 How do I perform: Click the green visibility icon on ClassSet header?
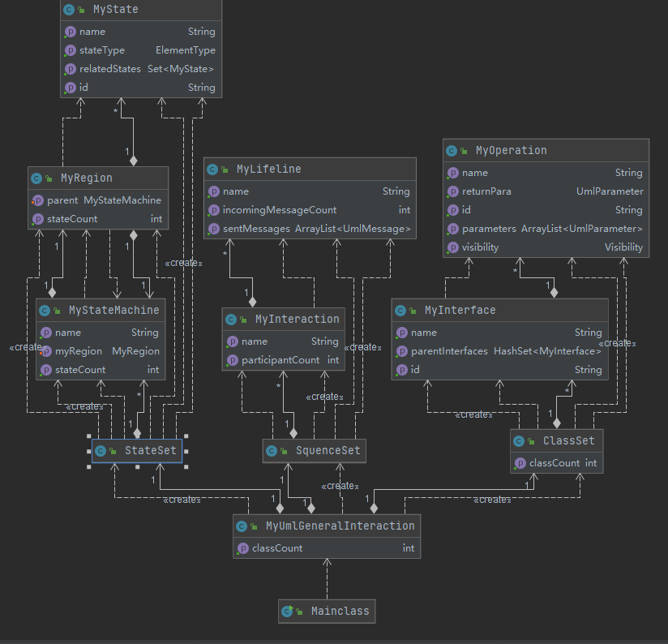point(531,441)
